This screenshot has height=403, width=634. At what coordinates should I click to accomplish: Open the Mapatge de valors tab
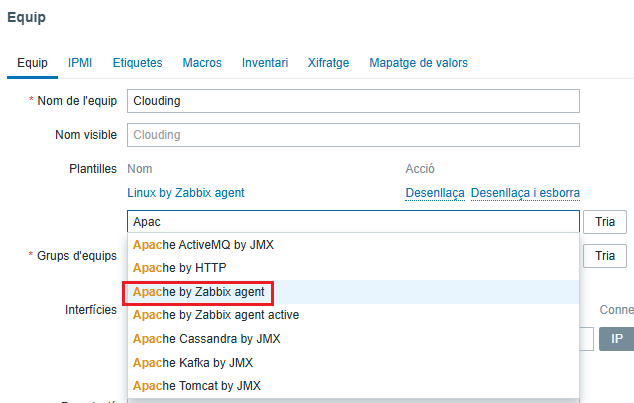[x=418, y=62]
